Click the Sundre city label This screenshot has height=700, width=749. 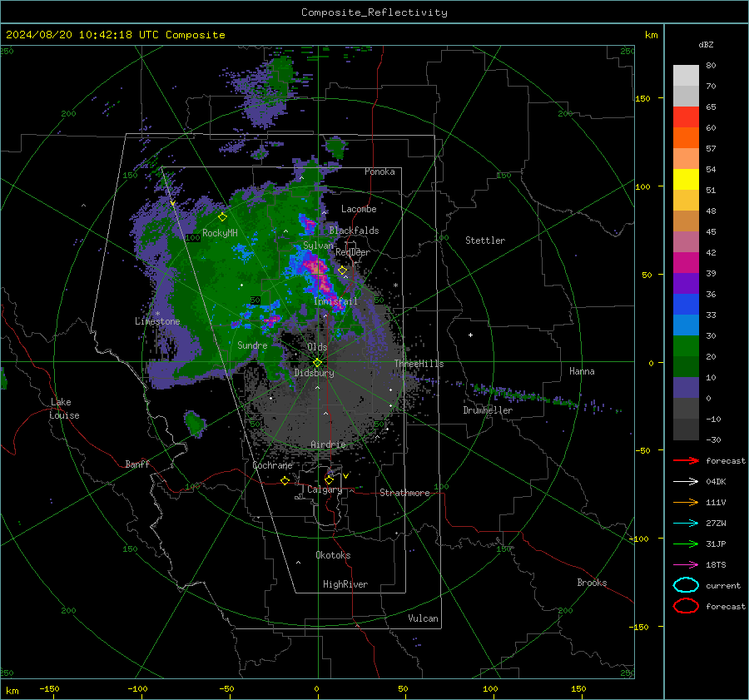(x=252, y=345)
